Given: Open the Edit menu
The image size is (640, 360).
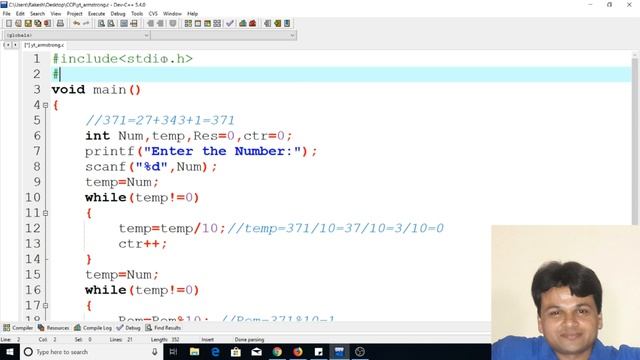Looking at the screenshot, I should point(20,13).
